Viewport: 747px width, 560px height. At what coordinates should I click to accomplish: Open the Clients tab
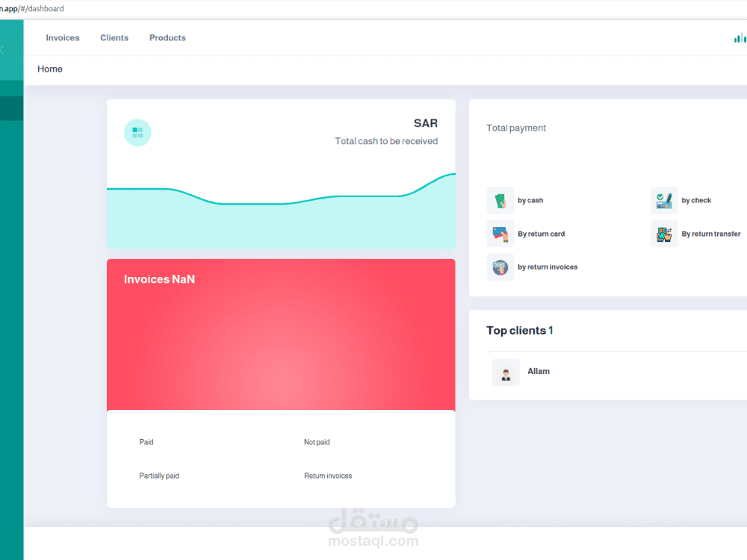114,37
